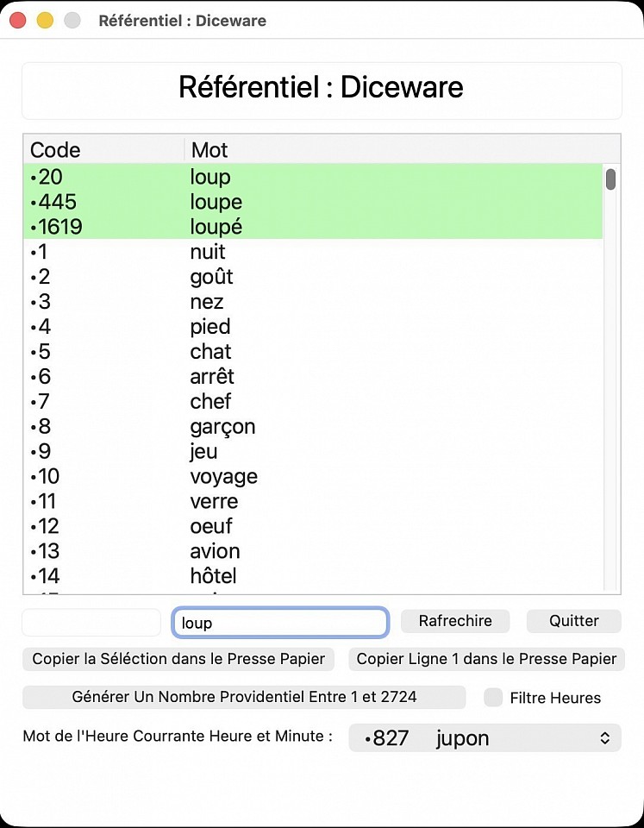Click the Rafrechire button
Viewport: 644px width, 828px height.
455,621
